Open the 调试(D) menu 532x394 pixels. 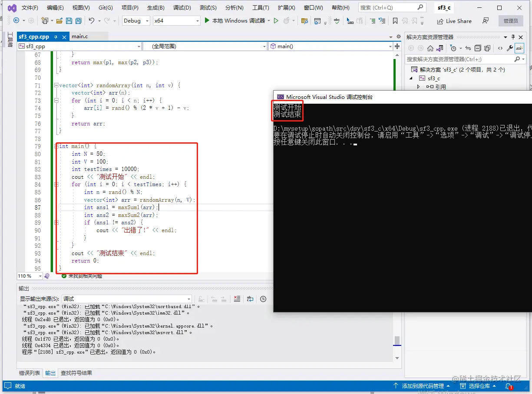(x=182, y=8)
